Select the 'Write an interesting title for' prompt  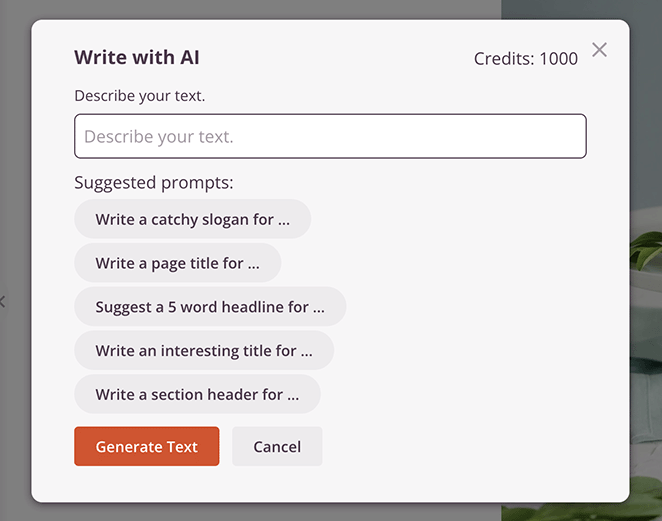click(204, 351)
